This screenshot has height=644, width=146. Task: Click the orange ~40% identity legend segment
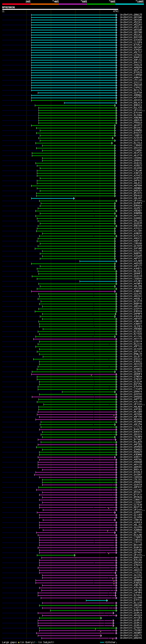point(45,4)
